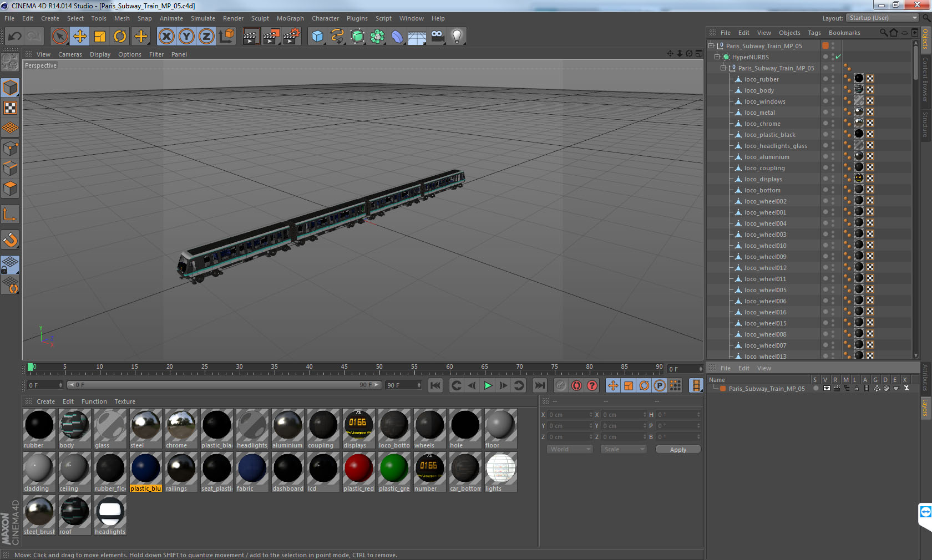Open the Scale mode dropdown
This screenshot has height=560, width=932.
click(x=624, y=449)
